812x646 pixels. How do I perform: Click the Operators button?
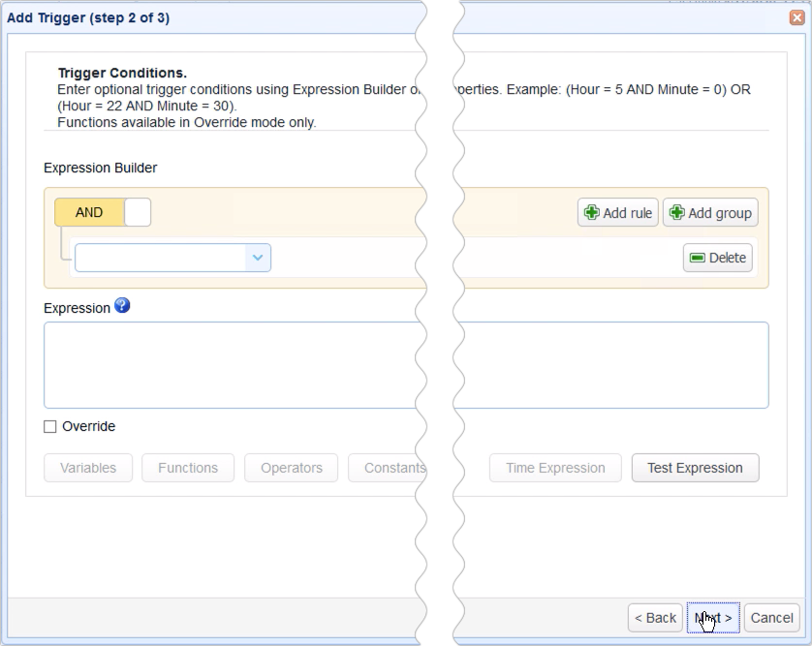pyautogui.click(x=291, y=468)
